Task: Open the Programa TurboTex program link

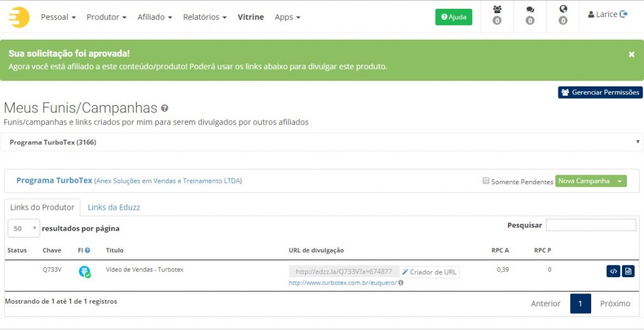Action: coord(54,180)
